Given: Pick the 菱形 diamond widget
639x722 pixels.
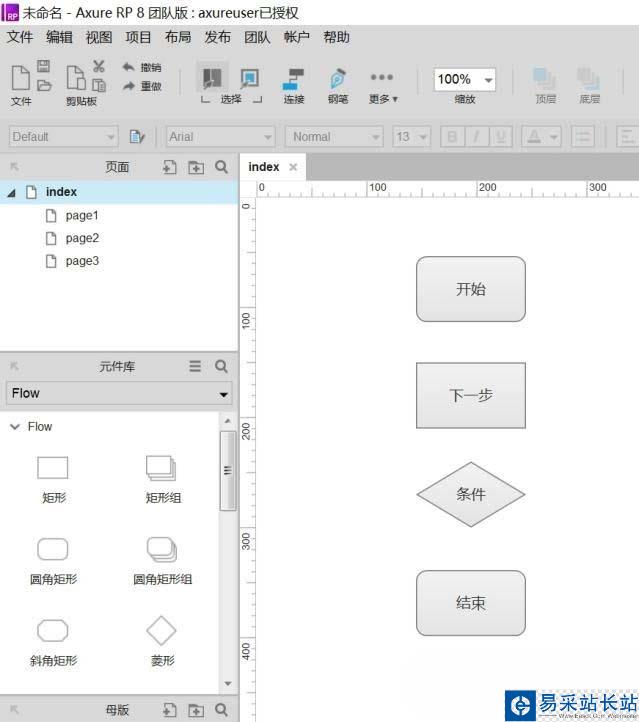Looking at the screenshot, I should click(162, 642).
